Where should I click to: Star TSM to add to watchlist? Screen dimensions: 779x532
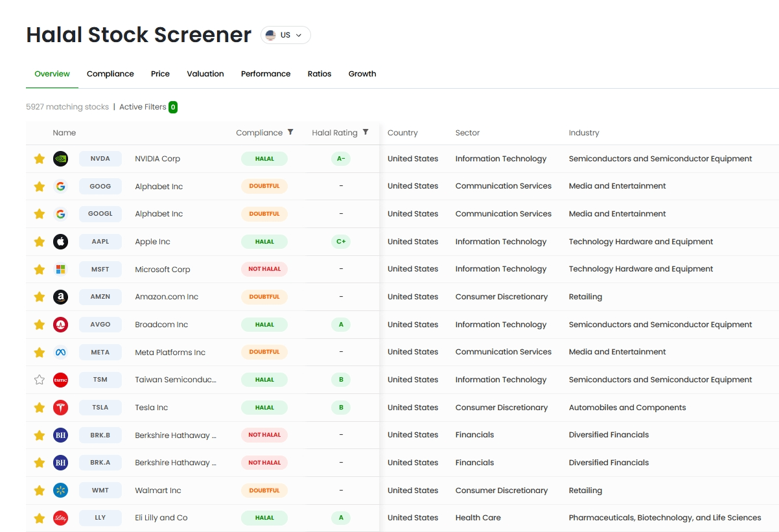[40, 380]
